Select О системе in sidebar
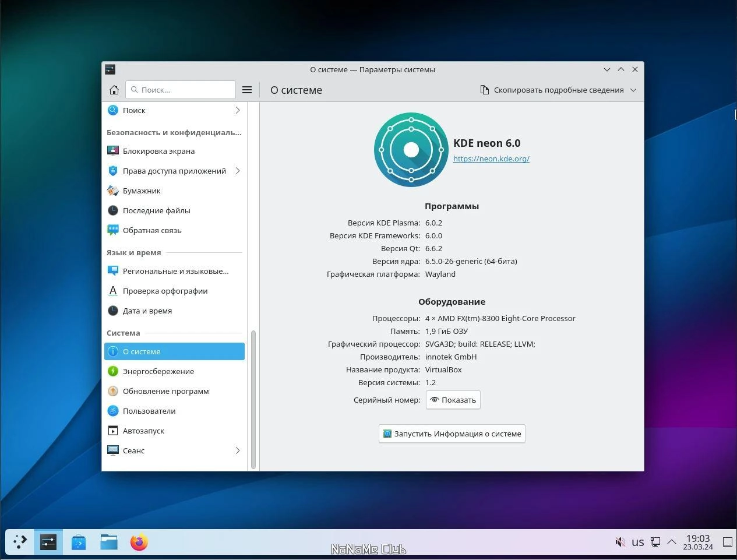737x560 pixels. (174, 351)
